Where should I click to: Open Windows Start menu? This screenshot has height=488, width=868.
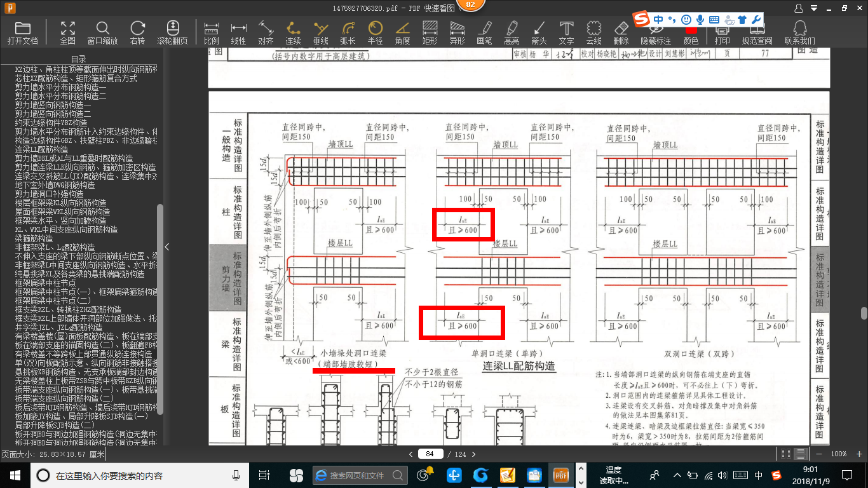coord(15,475)
